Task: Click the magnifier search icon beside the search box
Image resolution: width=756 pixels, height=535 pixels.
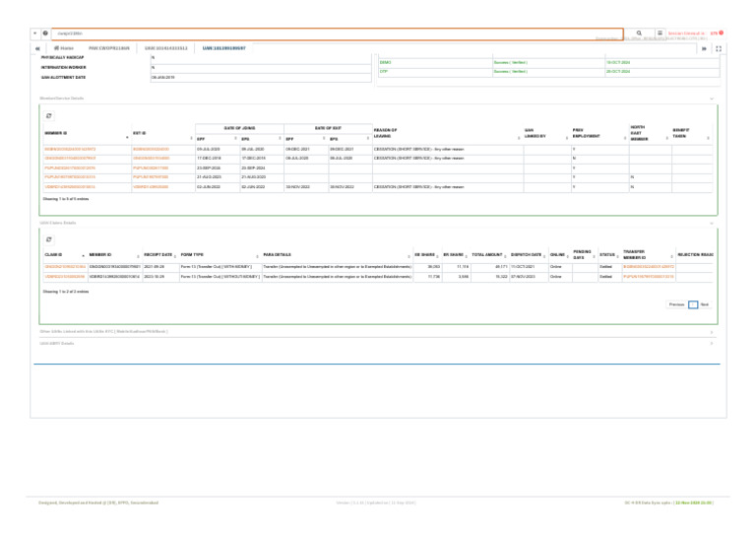Action: tap(639, 33)
